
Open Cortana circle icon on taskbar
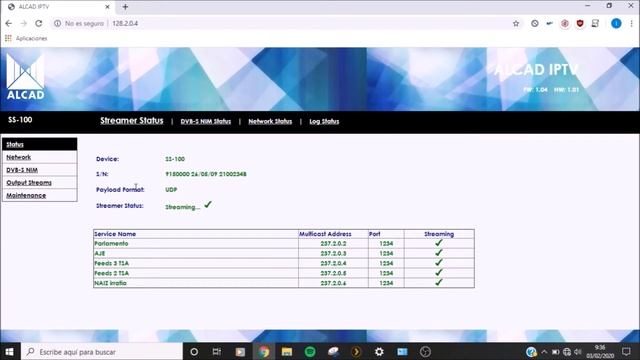194,351
